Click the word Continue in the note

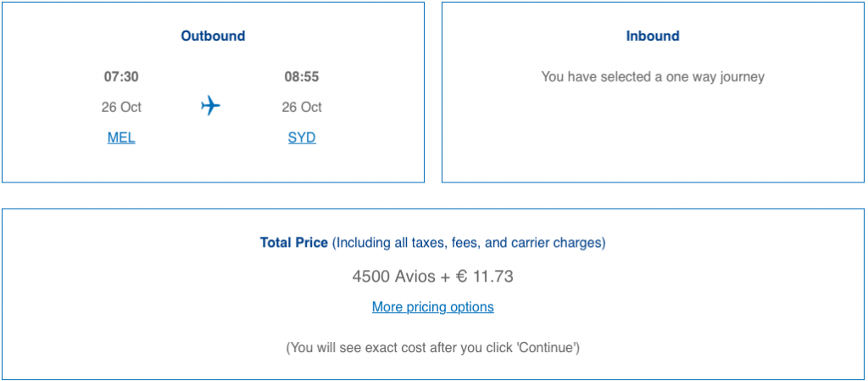point(549,347)
